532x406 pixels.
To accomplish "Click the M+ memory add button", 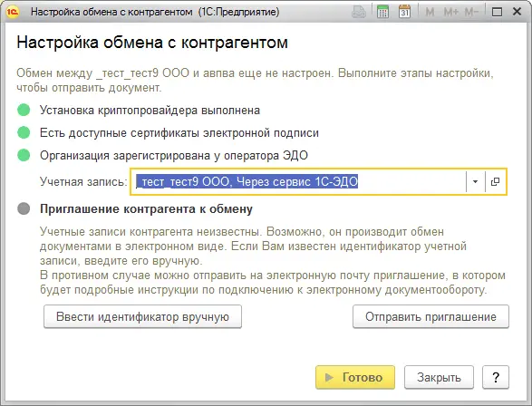I will [x=451, y=12].
